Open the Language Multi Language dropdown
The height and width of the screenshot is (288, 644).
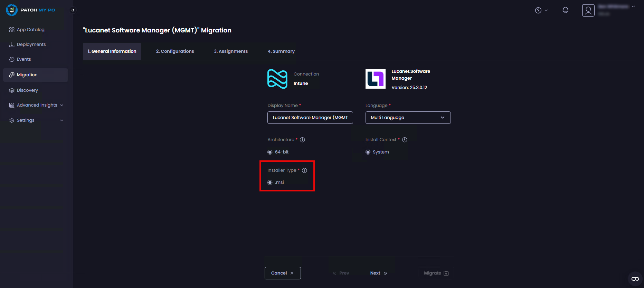point(408,118)
